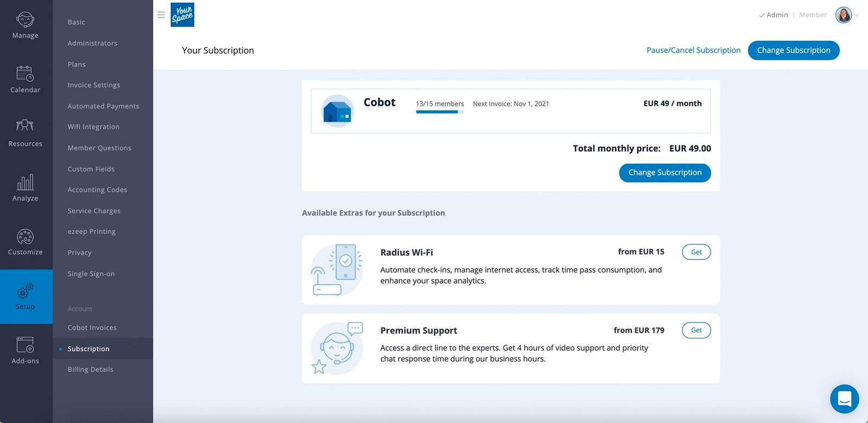Open Custom Fields

pos(91,169)
